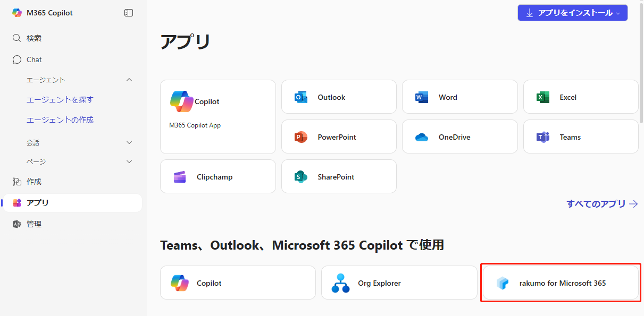The width and height of the screenshot is (644, 316).
Task: Open 検索 in the sidebar
Action: click(73, 38)
